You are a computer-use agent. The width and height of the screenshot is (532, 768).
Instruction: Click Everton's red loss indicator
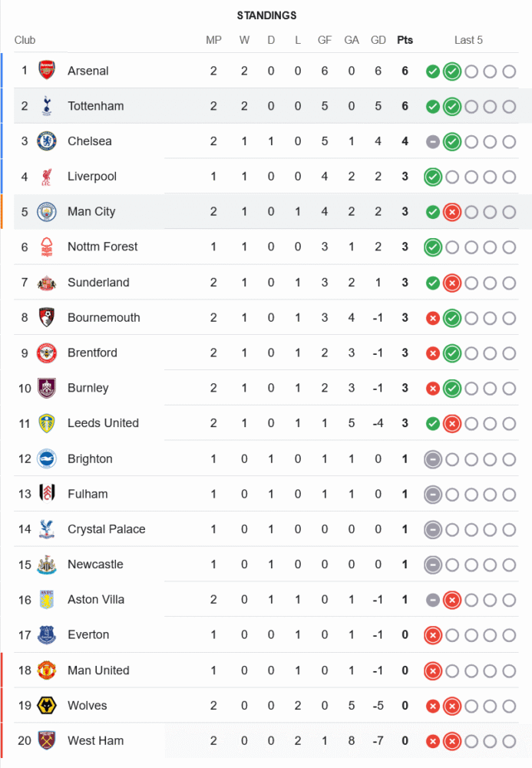tap(433, 635)
